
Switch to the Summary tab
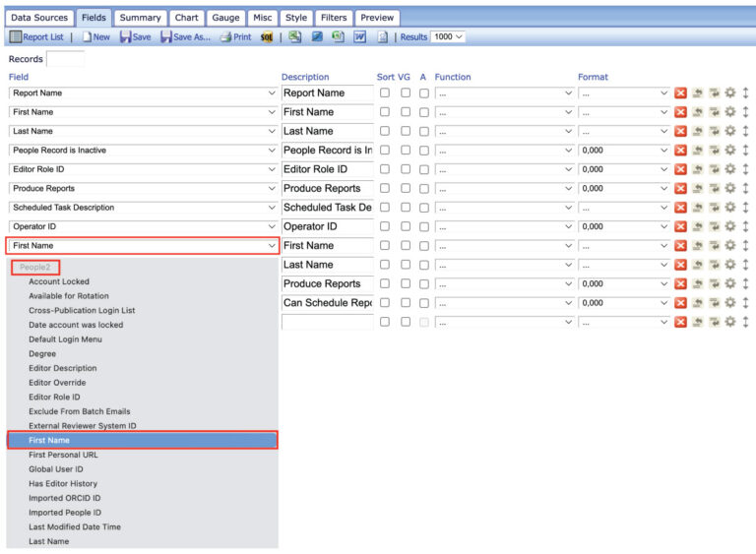click(x=141, y=18)
